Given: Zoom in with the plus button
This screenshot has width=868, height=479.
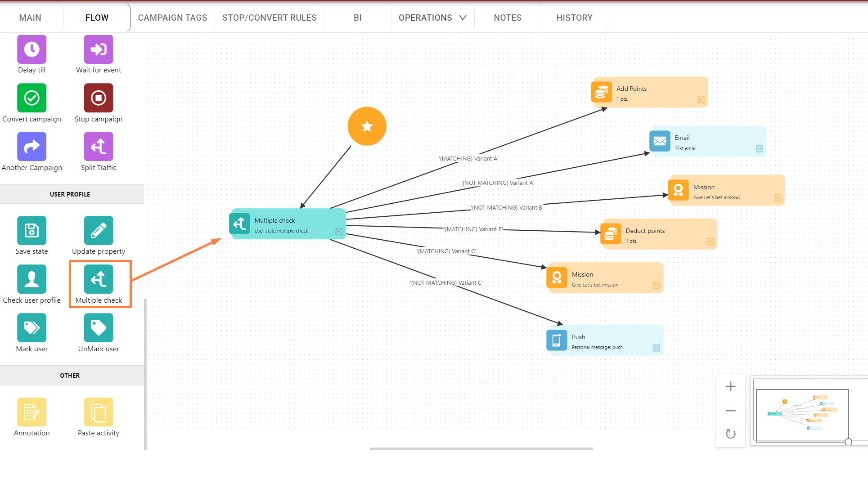Looking at the screenshot, I should [x=731, y=387].
